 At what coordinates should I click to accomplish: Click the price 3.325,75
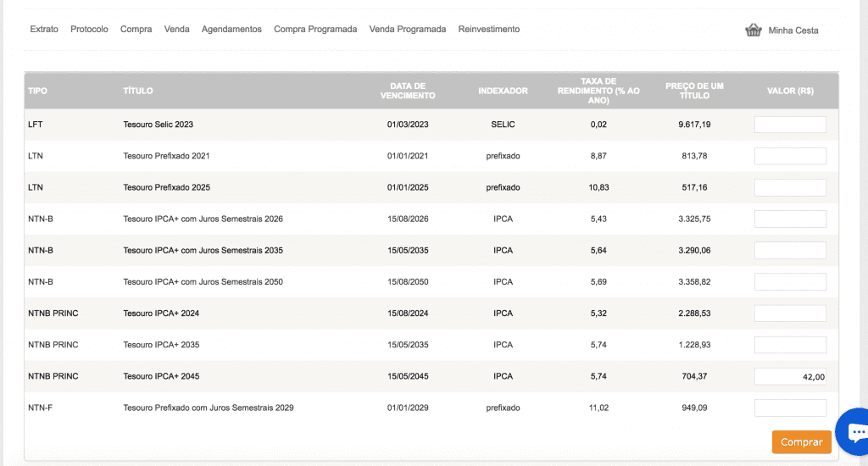pyautogui.click(x=694, y=219)
